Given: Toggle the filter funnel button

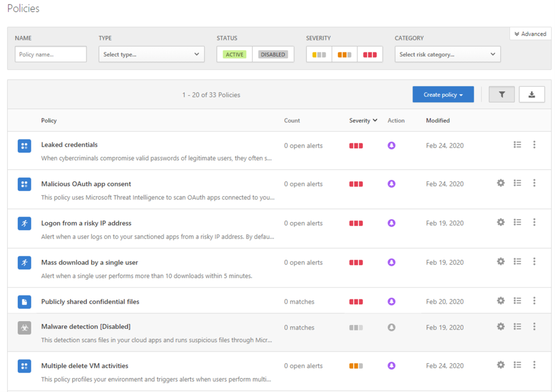Looking at the screenshot, I should (x=501, y=95).
